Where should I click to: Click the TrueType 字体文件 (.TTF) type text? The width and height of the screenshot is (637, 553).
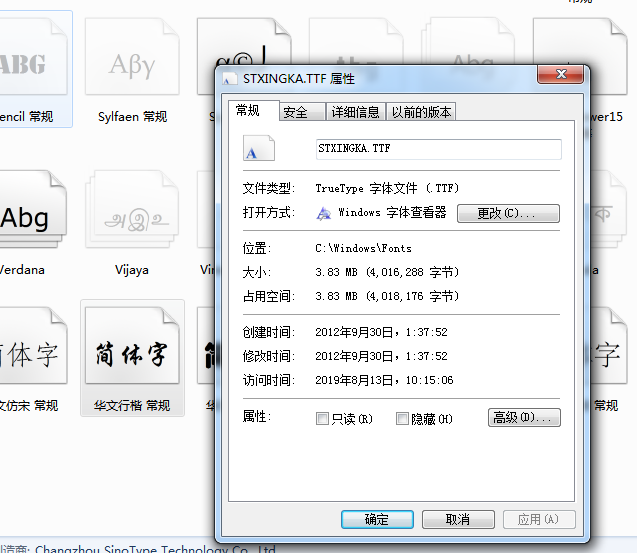(x=387, y=188)
